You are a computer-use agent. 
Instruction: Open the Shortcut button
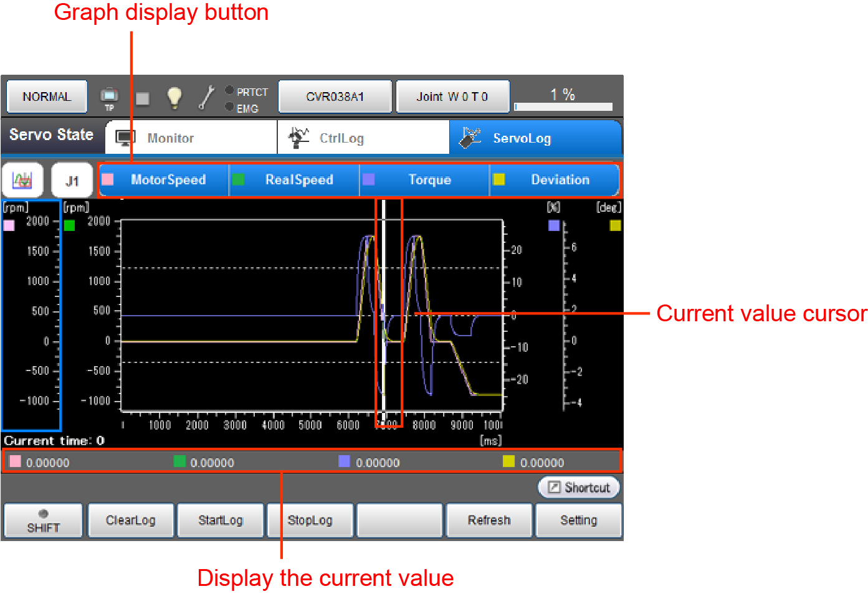(579, 488)
